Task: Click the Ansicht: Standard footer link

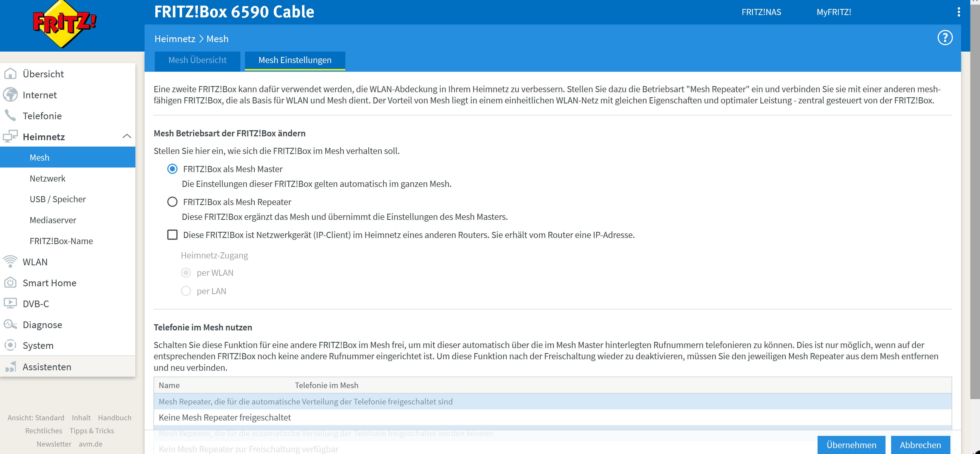Action: pos(36,417)
